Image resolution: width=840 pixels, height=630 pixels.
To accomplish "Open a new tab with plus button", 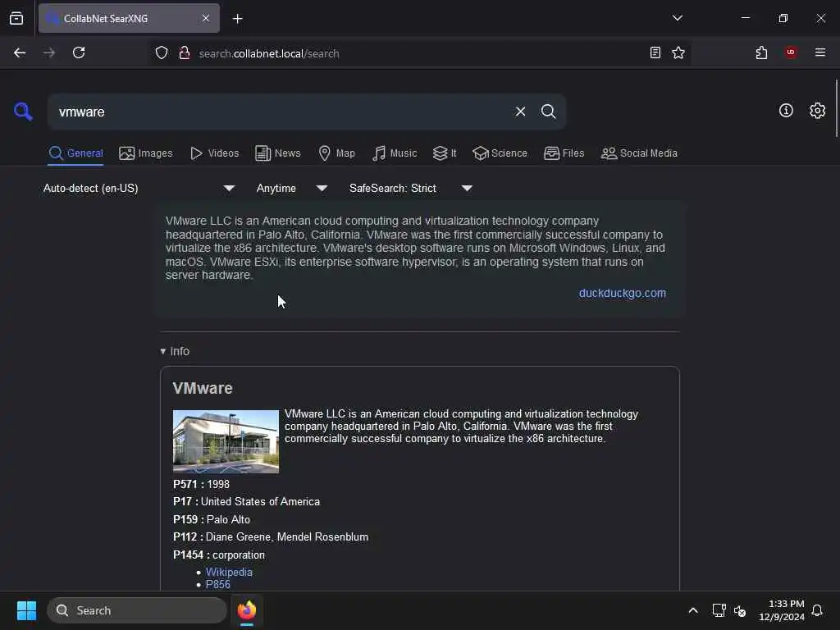I will pyautogui.click(x=237, y=19).
